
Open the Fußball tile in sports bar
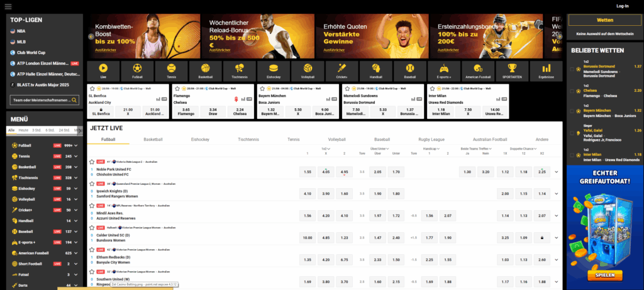(x=137, y=71)
